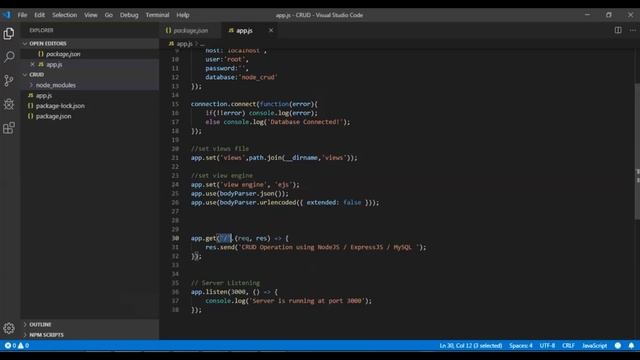Close the app.js editor tab
The image size is (640, 360).
(271, 30)
